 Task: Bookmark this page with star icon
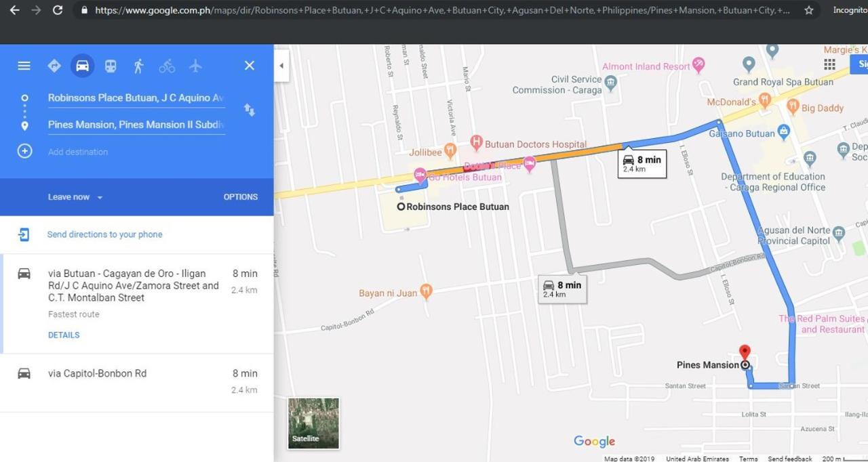809,10
